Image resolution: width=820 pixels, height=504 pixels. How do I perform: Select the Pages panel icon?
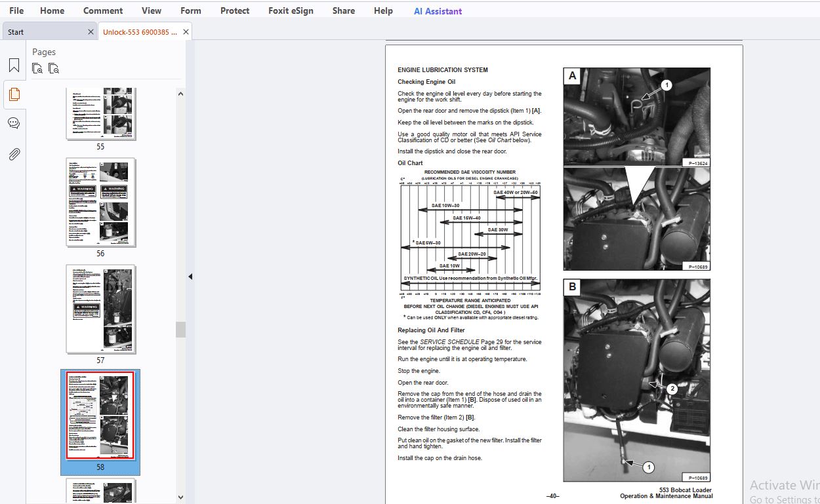click(x=14, y=94)
